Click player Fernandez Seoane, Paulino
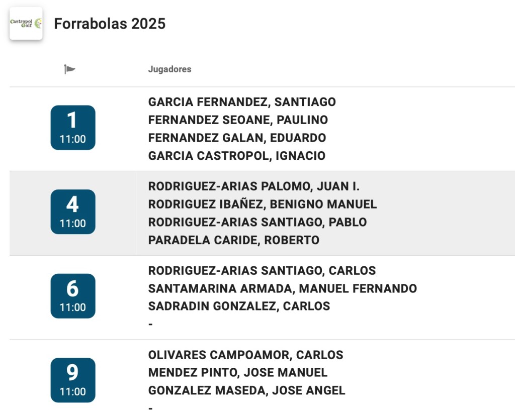Viewport: 515px width, 420px height. (x=238, y=120)
